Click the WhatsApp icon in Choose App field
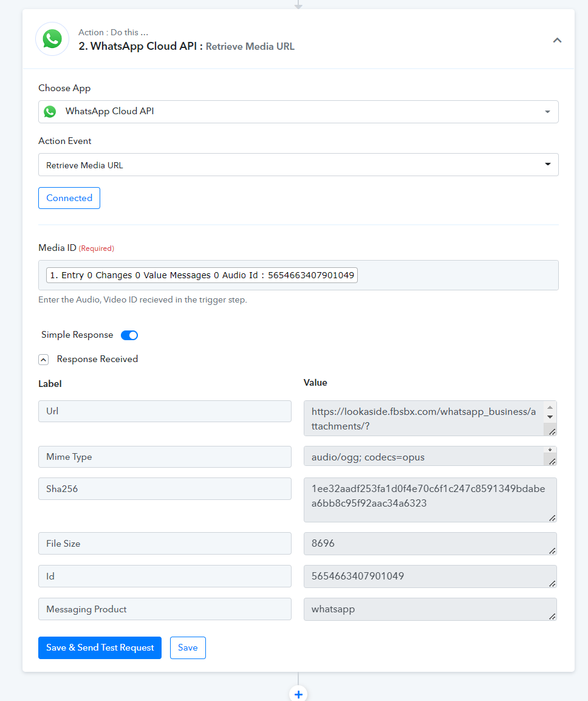The width and height of the screenshot is (588, 701). (50, 112)
